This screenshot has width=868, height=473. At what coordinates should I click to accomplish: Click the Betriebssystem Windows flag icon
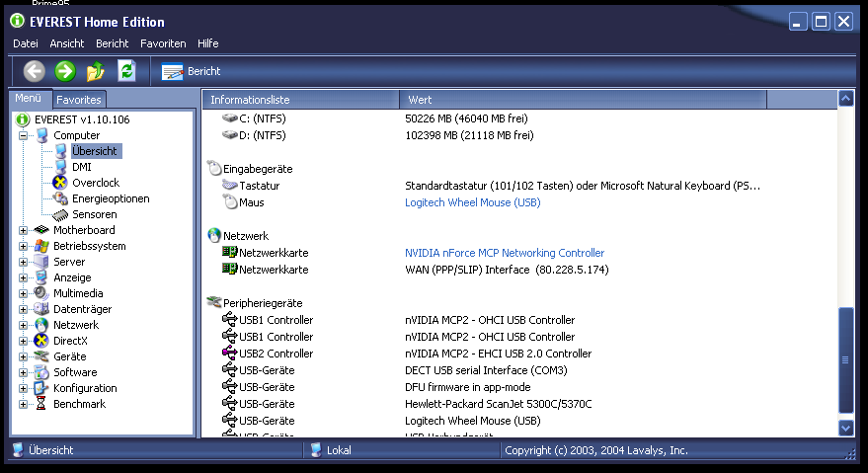coord(41,246)
